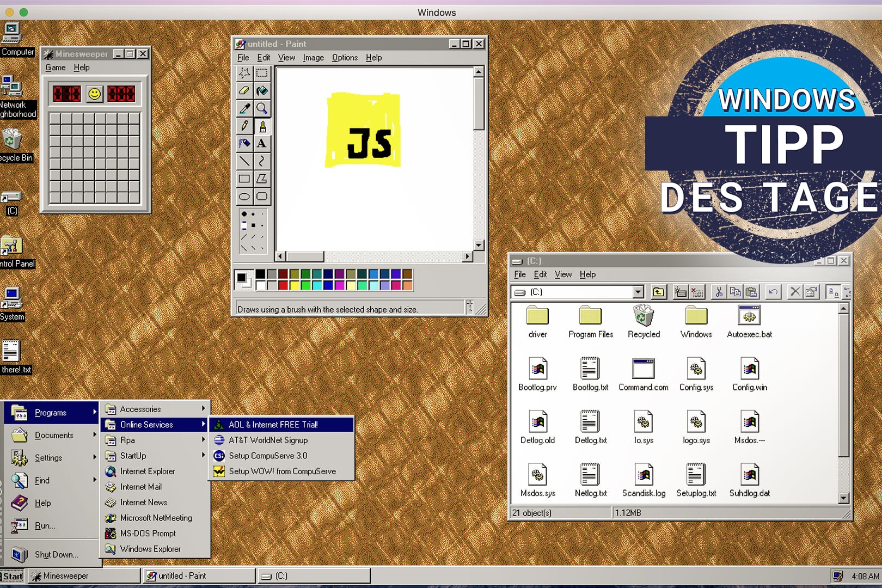Viewport: 882px width, 588px height.
Task: Click Map Network Drive toolbar icon
Action: click(x=681, y=292)
